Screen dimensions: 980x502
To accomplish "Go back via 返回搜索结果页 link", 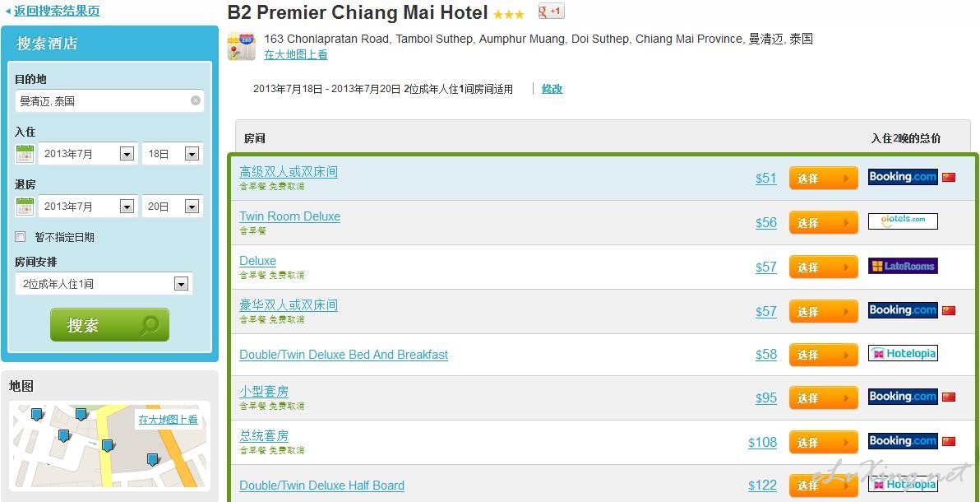I will tap(56, 11).
